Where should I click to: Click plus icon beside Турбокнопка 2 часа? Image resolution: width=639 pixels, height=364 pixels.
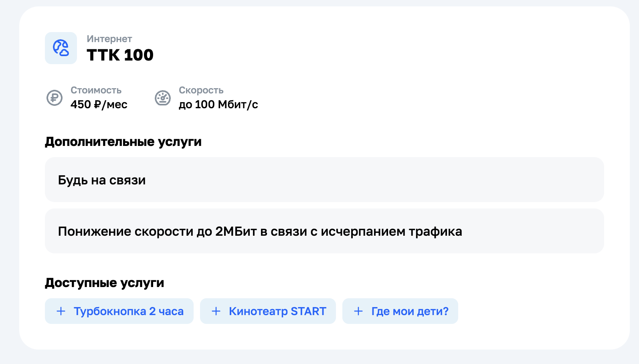[61, 311]
